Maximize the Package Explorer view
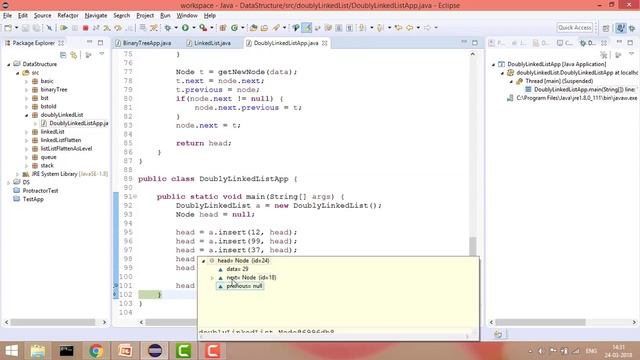This screenshot has height=360, width=640. pyautogui.click(x=100, y=43)
